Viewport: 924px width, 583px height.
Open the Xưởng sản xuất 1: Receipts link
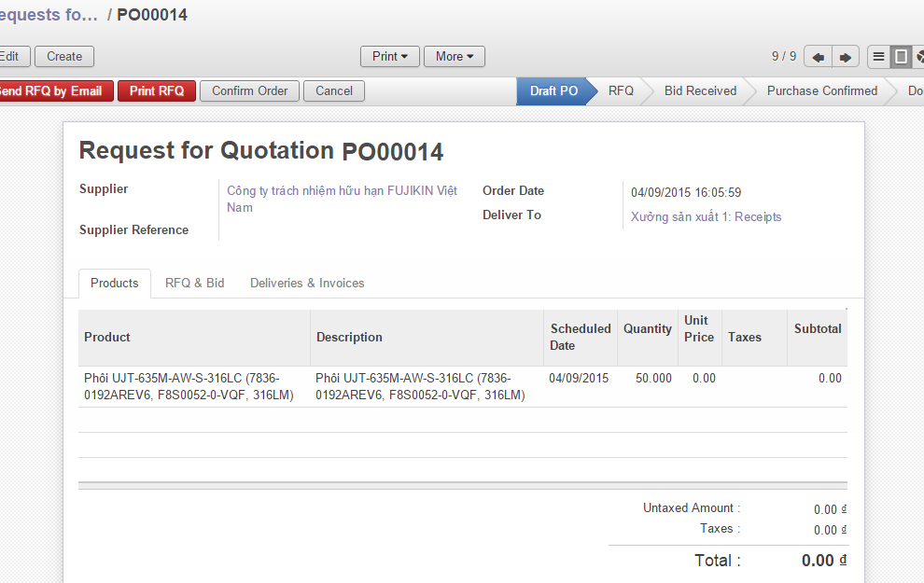[x=706, y=216]
